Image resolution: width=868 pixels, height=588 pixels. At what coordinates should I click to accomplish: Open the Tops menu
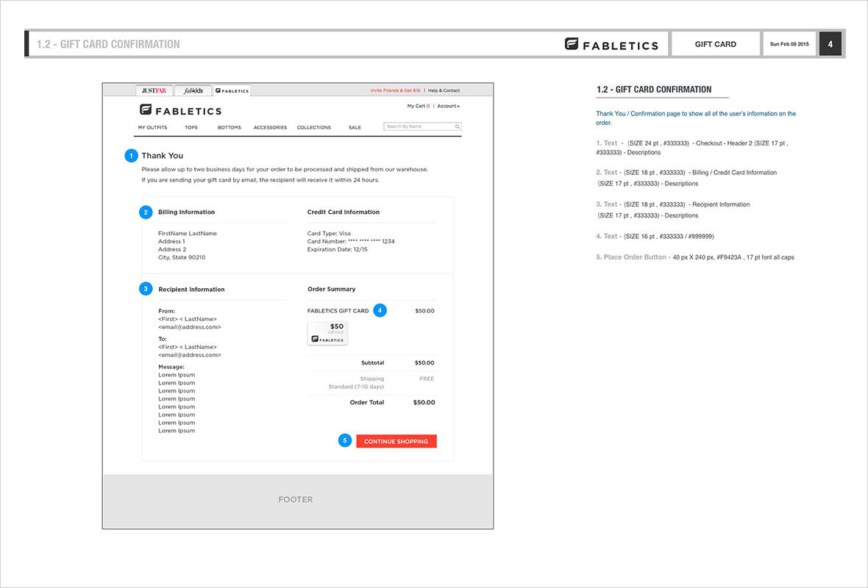(191, 127)
